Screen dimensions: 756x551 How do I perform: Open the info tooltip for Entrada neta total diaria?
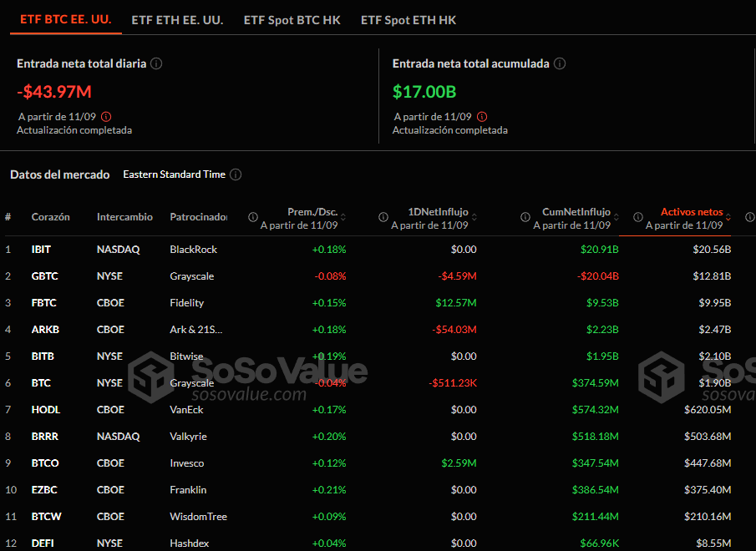point(156,63)
